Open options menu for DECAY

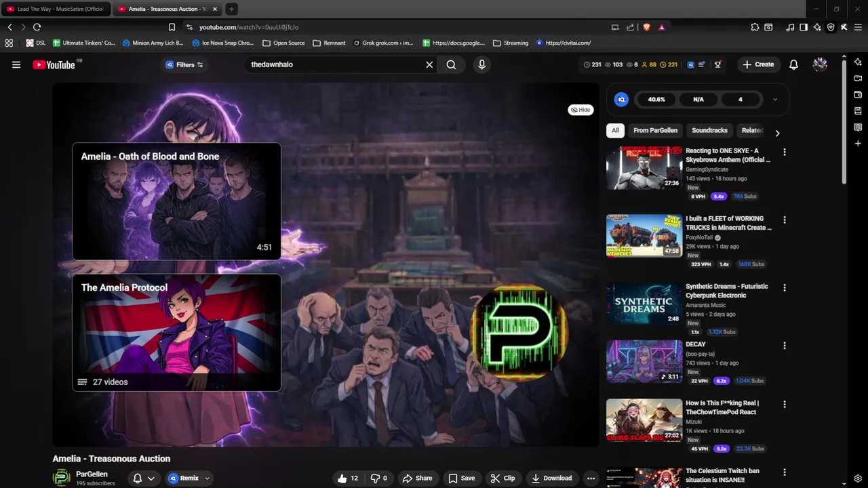click(x=785, y=345)
